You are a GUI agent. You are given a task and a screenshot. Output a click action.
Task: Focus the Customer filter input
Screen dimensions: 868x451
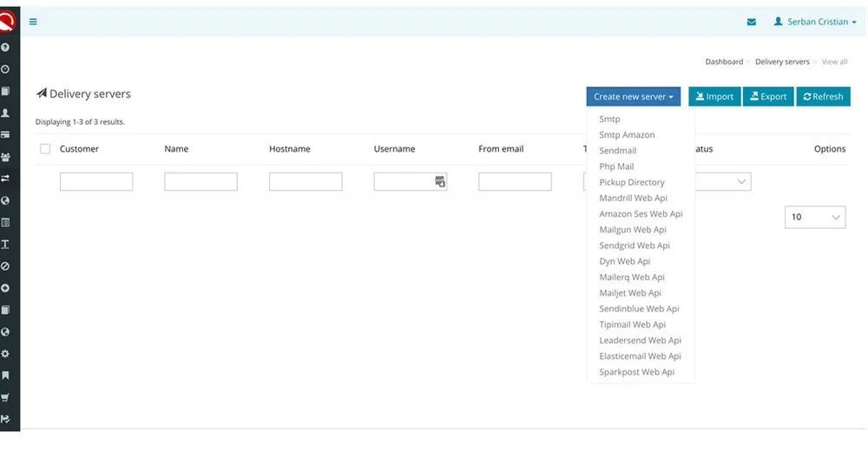[x=96, y=181]
